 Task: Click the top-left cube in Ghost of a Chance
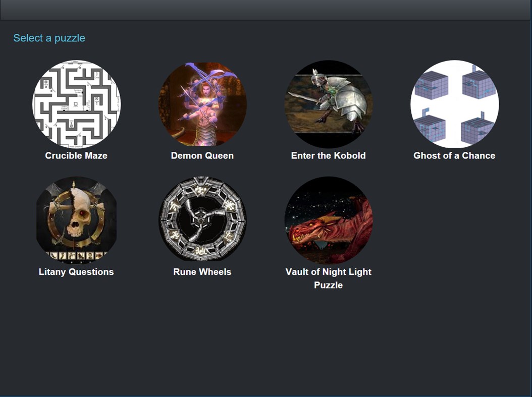tap(431, 85)
